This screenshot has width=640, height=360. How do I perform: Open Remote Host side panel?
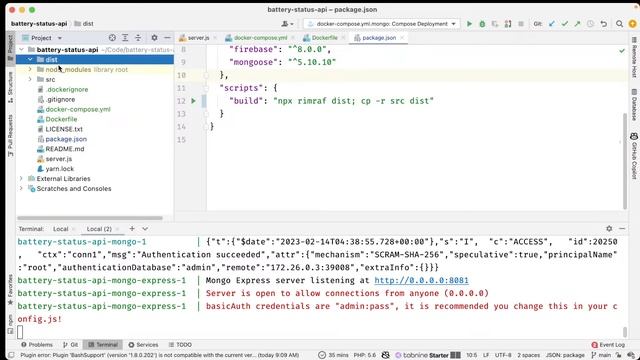tap(634, 57)
